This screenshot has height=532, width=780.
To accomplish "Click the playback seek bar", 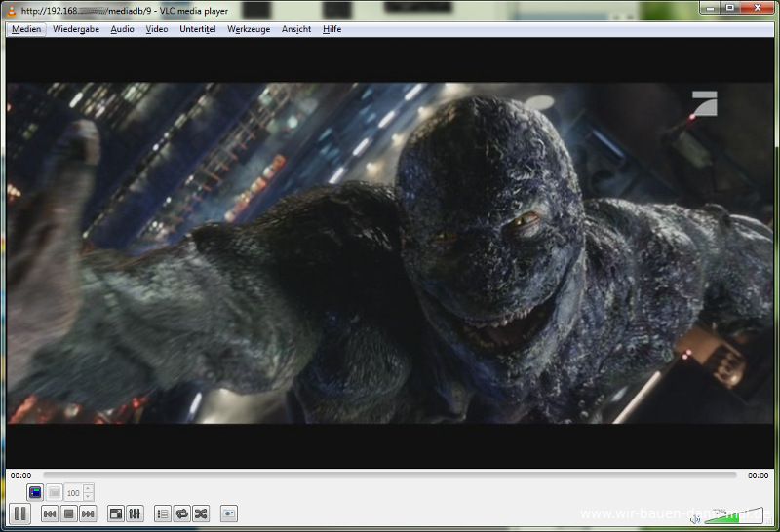I will pyautogui.click(x=389, y=475).
